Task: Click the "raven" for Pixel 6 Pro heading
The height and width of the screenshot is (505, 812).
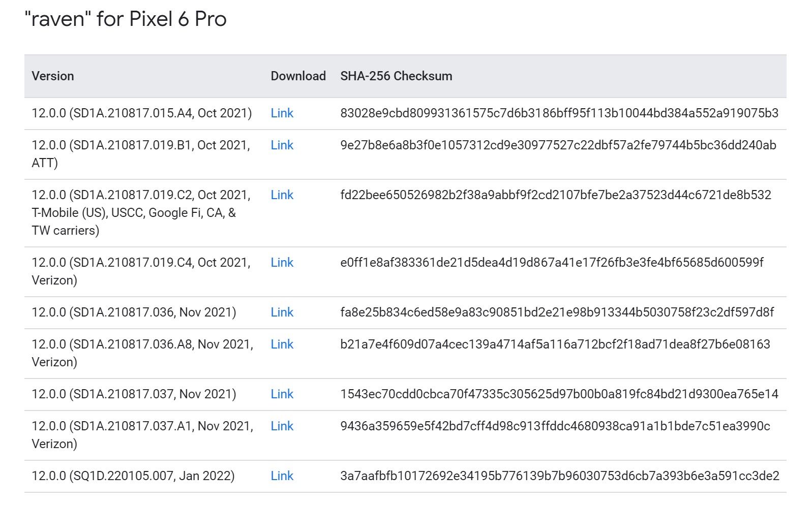Action: click(125, 19)
